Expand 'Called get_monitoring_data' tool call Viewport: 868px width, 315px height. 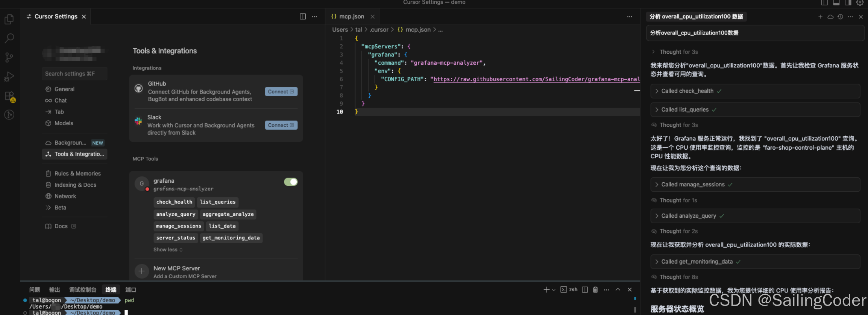tap(755, 262)
